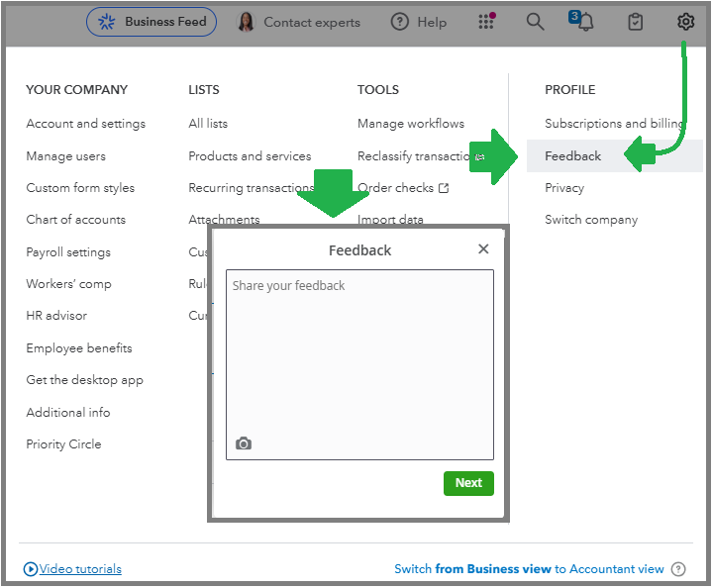The width and height of the screenshot is (712, 588).
Task: Open the apps grid icon
Action: click(x=486, y=21)
